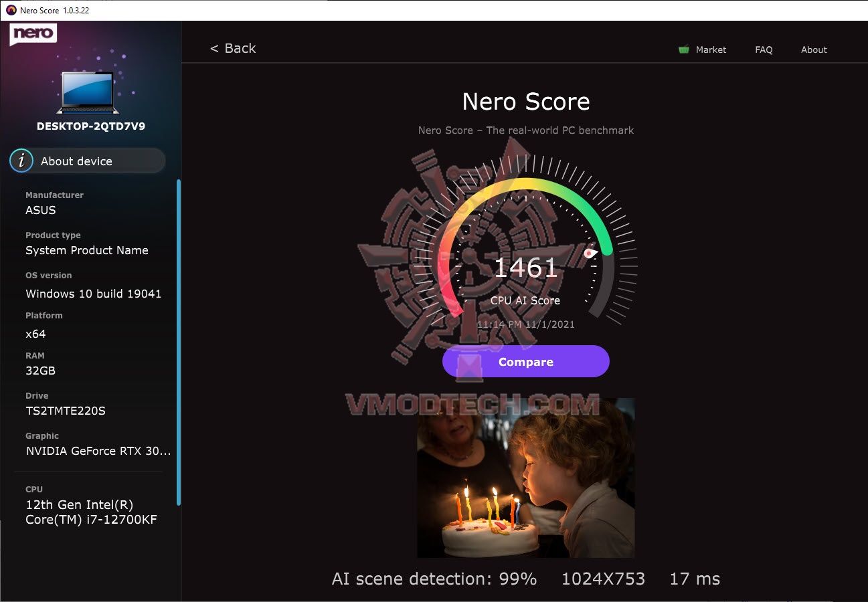Click the 32GB RAM value
The width and height of the screenshot is (868, 602).
pyautogui.click(x=40, y=371)
